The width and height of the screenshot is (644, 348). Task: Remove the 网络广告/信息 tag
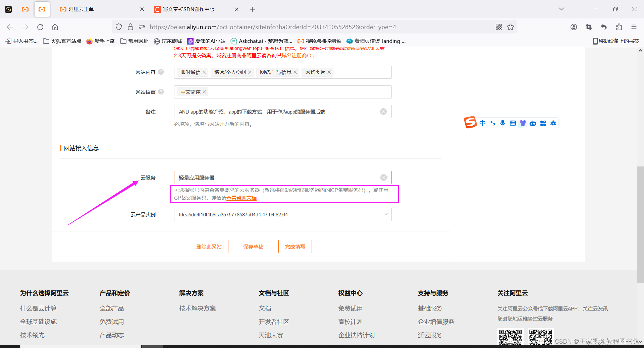(x=295, y=72)
